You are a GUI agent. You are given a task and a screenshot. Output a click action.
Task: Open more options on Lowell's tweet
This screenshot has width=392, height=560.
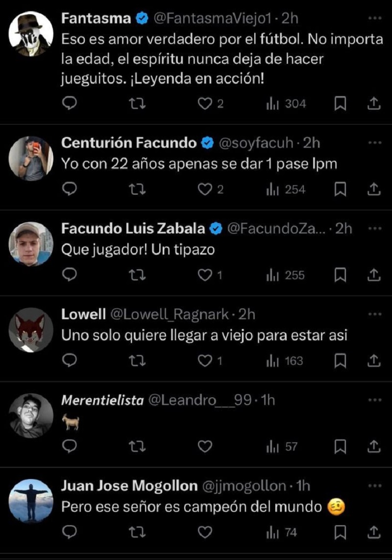tap(374, 314)
